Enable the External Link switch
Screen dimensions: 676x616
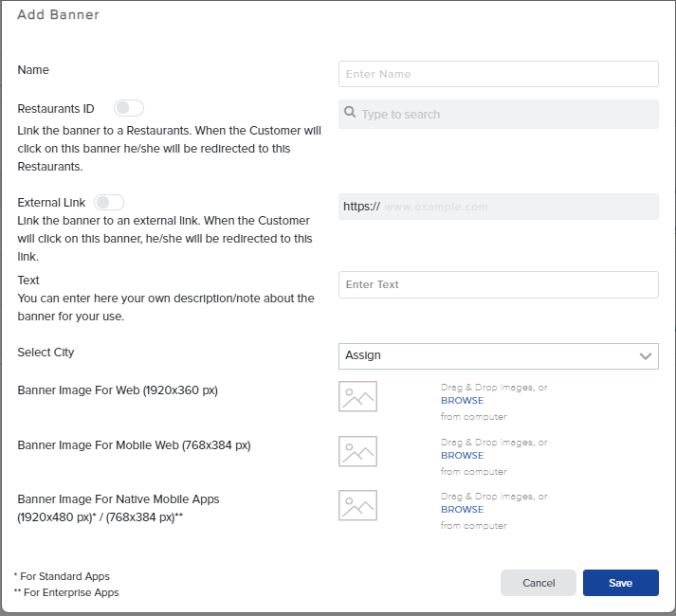pos(109,203)
